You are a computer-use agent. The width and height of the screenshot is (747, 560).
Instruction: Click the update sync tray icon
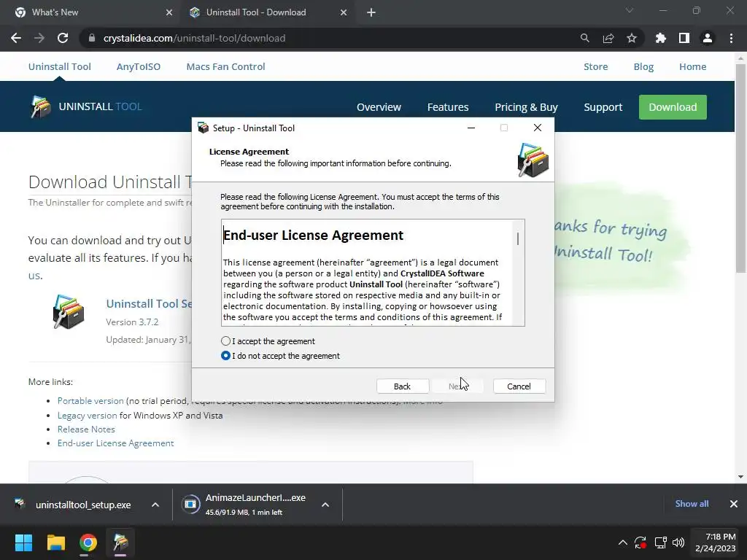pyautogui.click(x=640, y=542)
